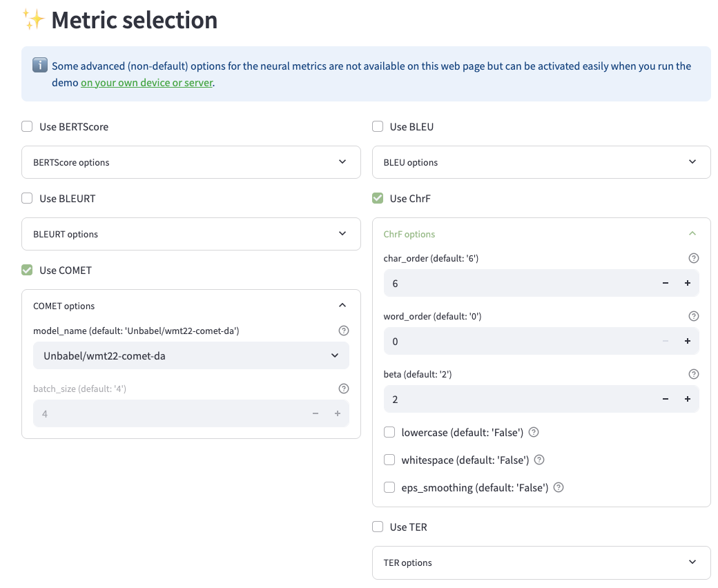Toggle lowercase option checkbox
This screenshot has height=588, width=718.
pos(389,433)
